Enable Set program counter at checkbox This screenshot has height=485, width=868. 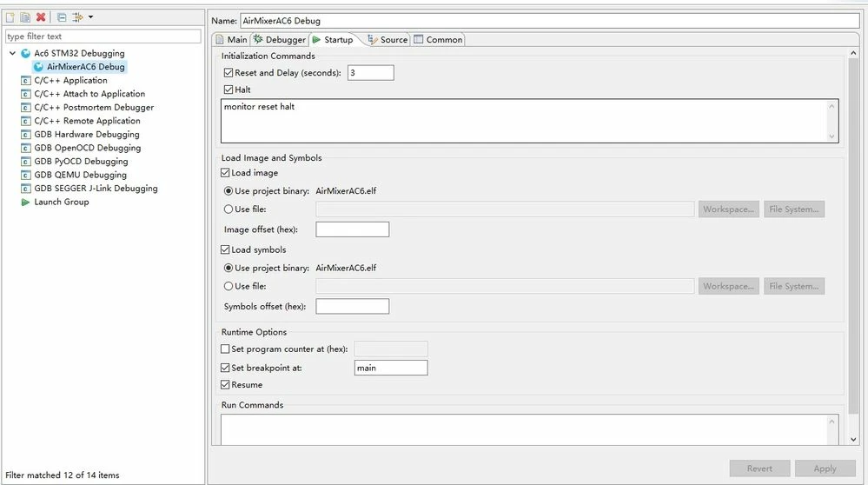(225, 349)
